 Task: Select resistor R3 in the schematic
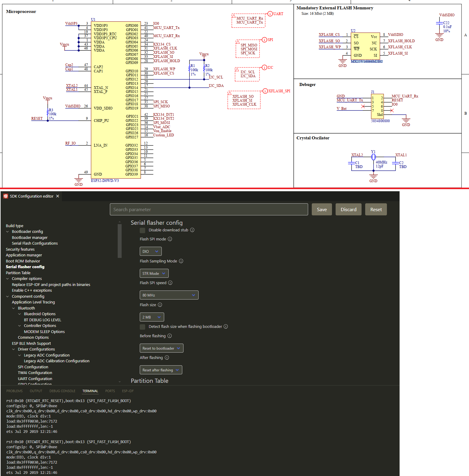pos(48,112)
